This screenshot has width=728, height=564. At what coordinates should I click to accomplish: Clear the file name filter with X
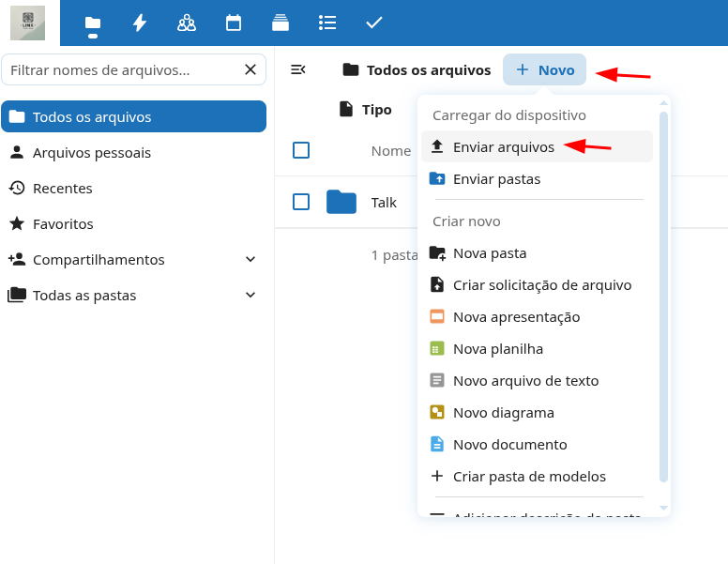250,69
